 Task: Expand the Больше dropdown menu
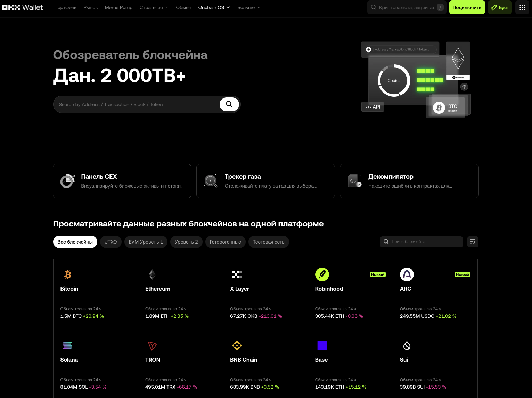(249, 7)
